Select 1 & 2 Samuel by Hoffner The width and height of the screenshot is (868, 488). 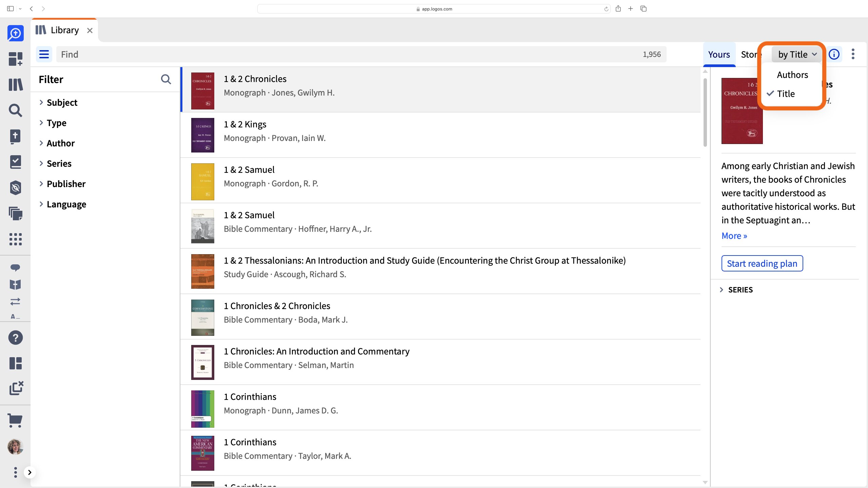coord(440,226)
